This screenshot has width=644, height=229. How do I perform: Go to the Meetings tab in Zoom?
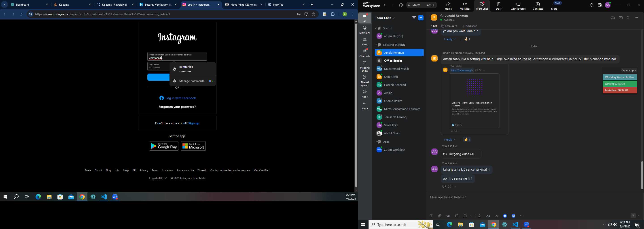click(465, 6)
